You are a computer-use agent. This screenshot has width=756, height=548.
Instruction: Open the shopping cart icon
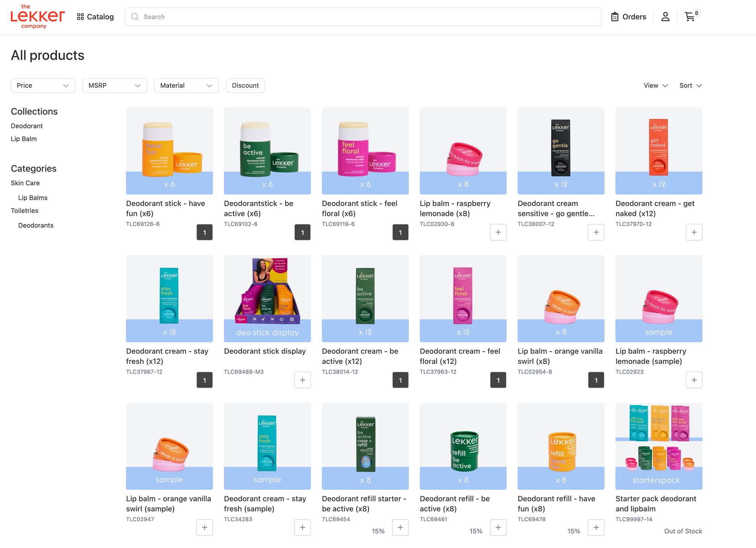coord(690,17)
